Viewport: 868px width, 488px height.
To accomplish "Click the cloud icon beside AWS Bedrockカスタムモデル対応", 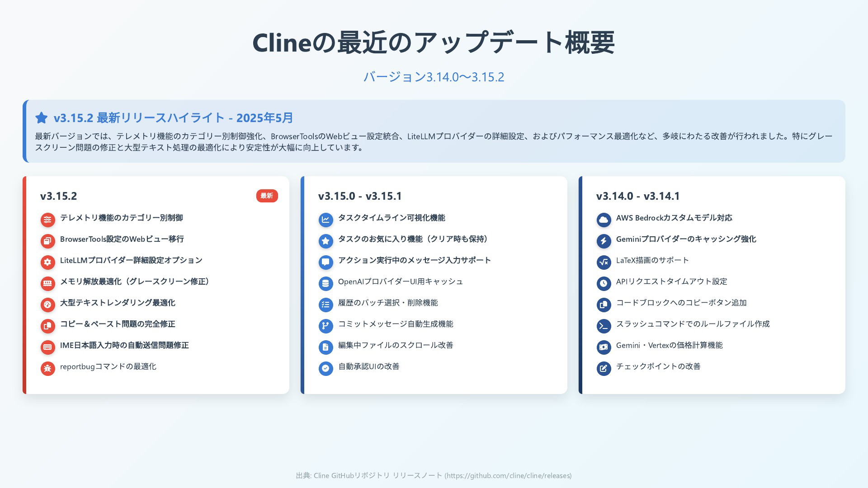I will point(604,220).
